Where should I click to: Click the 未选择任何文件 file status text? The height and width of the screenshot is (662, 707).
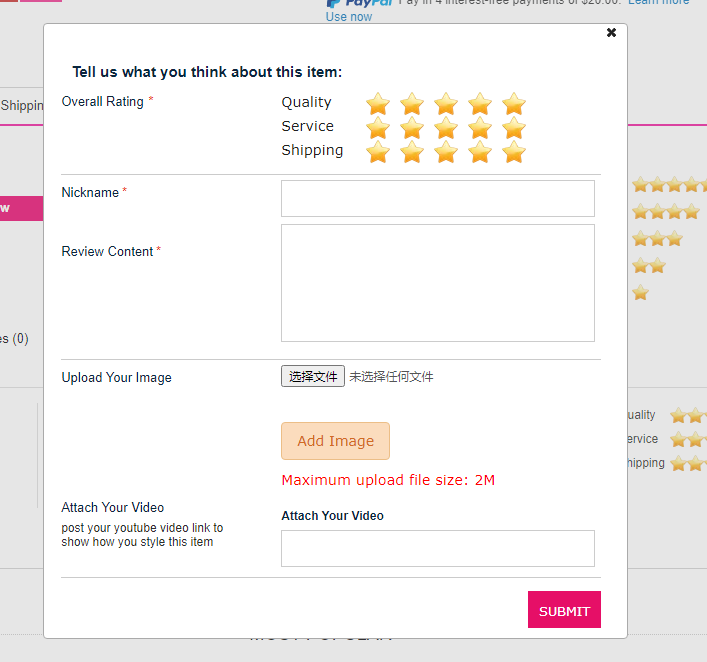pos(391,377)
